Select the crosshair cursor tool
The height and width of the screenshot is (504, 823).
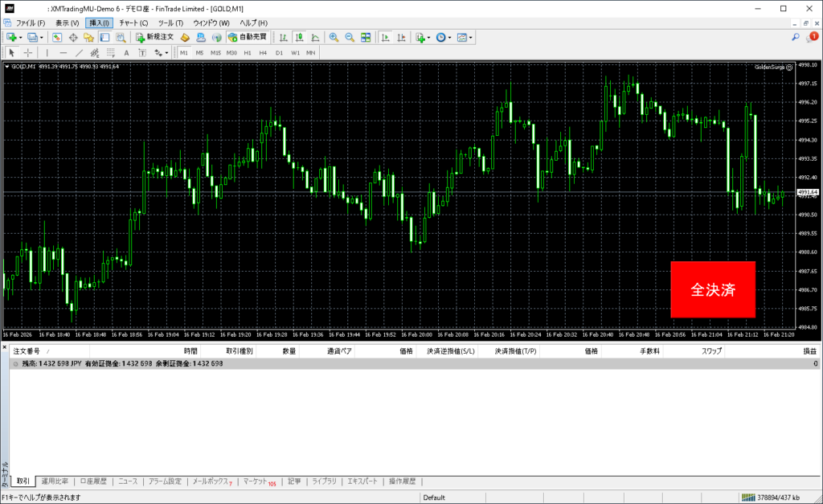tap(28, 52)
